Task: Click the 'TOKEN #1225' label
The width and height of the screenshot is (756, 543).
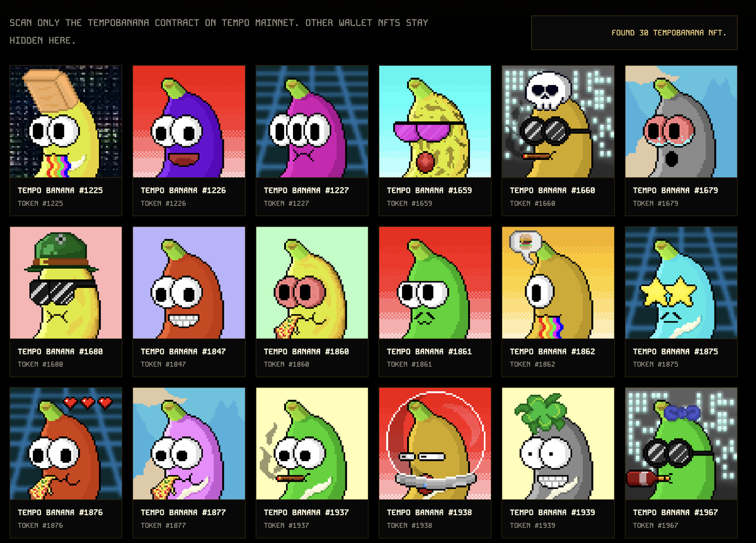Action: point(40,203)
